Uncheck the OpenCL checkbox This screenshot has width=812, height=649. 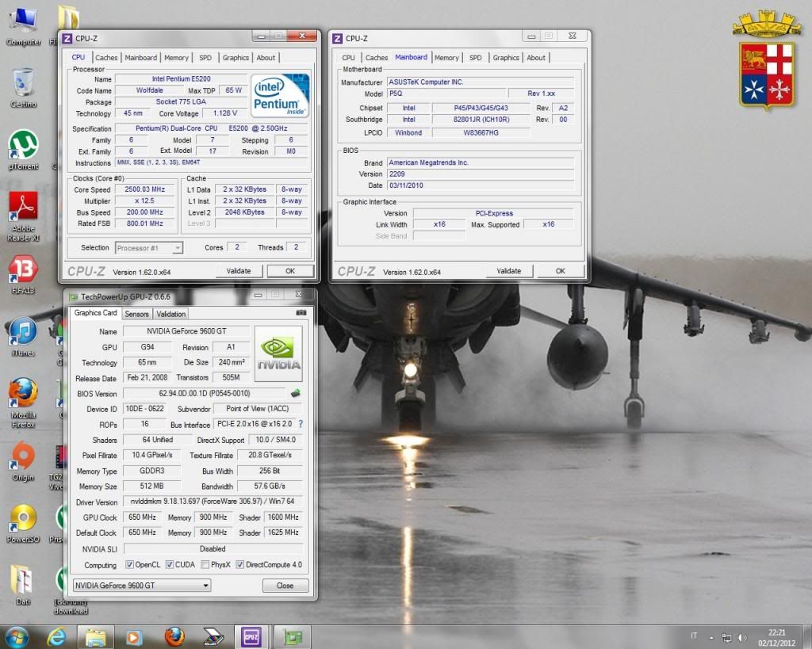(x=130, y=565)
